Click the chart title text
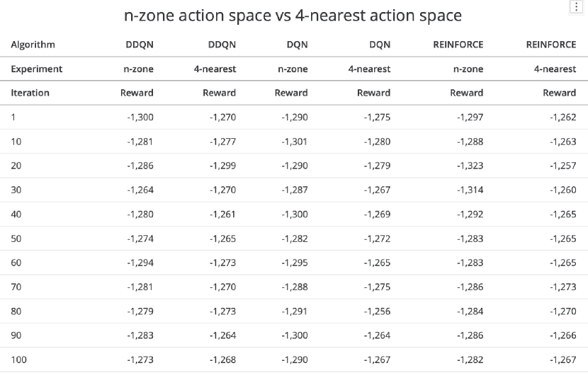This screenshot has width=588, height=373. [x=293, y=15]
